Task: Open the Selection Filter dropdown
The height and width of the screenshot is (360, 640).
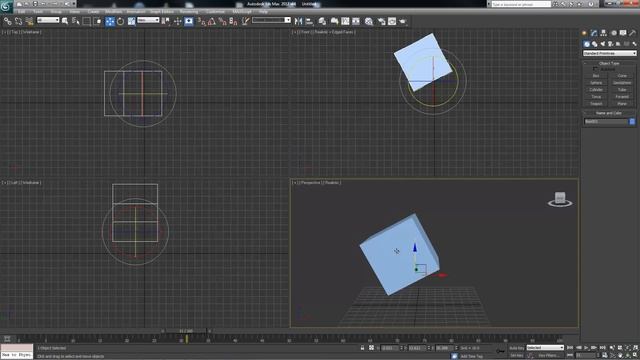Action: pyautogui.click(x=48, y=20)
